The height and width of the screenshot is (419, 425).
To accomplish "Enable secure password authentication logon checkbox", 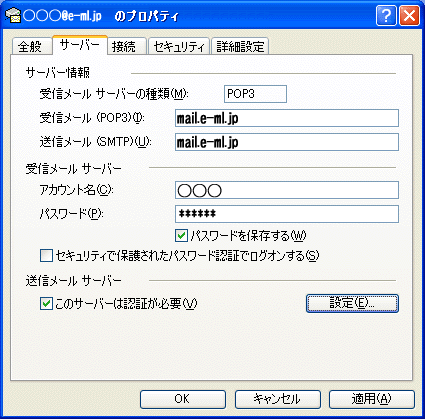I will [x=46, y=256].
